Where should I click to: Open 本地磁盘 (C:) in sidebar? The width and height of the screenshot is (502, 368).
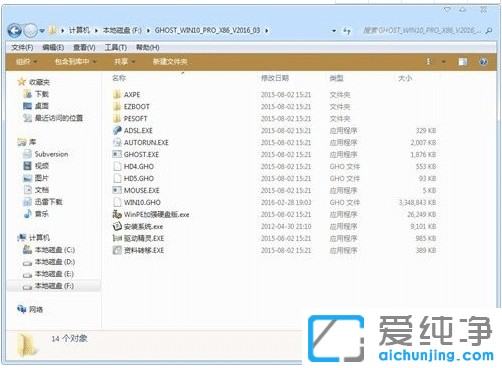(x=55, y=250)
